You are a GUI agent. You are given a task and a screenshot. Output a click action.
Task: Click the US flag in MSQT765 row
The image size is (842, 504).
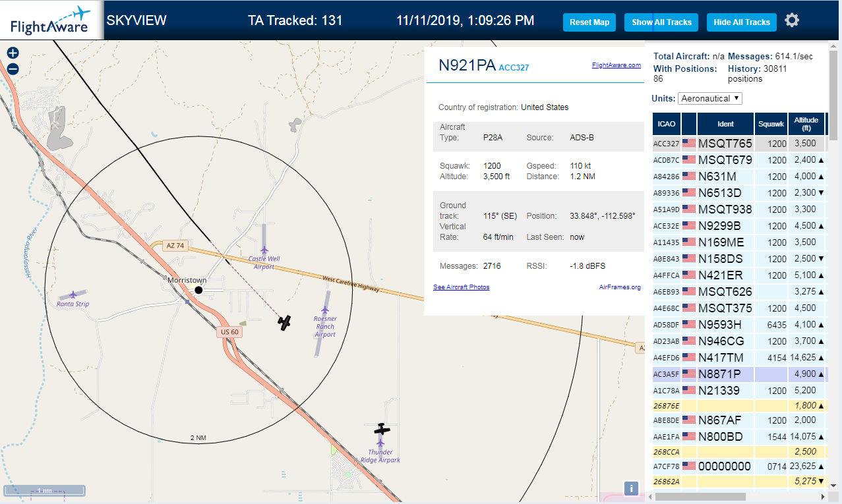pyautogui.click(x=689, y=144)
